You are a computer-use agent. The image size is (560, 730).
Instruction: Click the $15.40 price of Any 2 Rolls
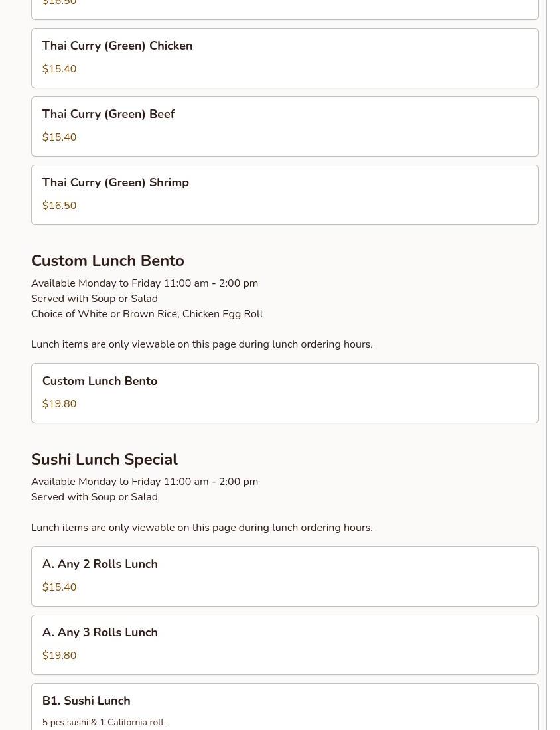click(x=59, y=587)
